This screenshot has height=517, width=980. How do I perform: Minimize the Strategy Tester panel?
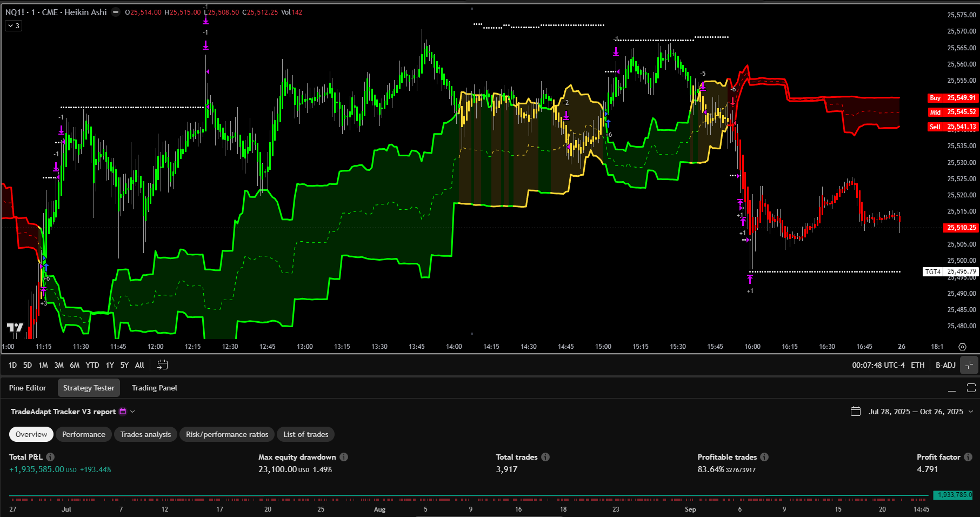click(952, 388)
